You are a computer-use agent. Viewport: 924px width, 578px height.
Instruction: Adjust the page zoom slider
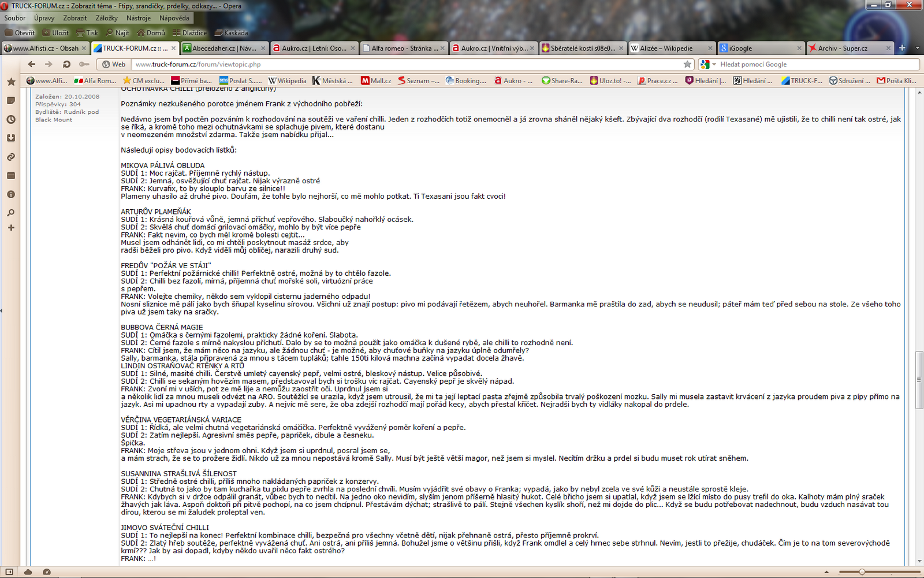(862, 572)
